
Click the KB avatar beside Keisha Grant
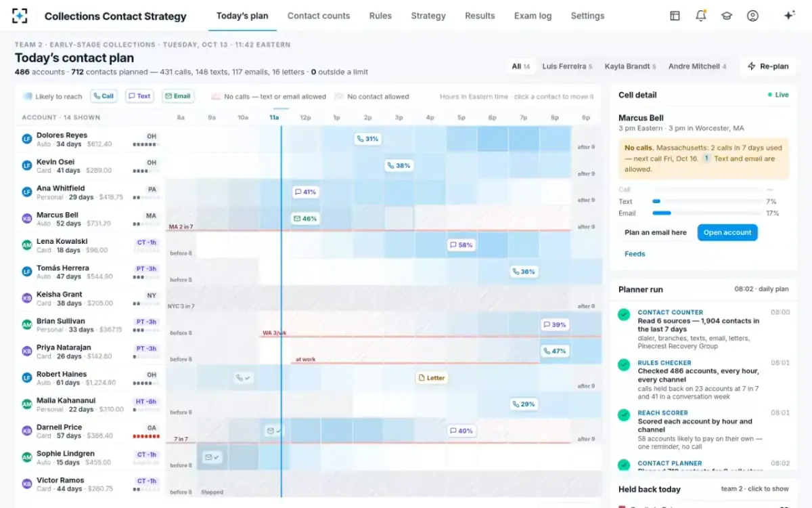click(27, 298)
